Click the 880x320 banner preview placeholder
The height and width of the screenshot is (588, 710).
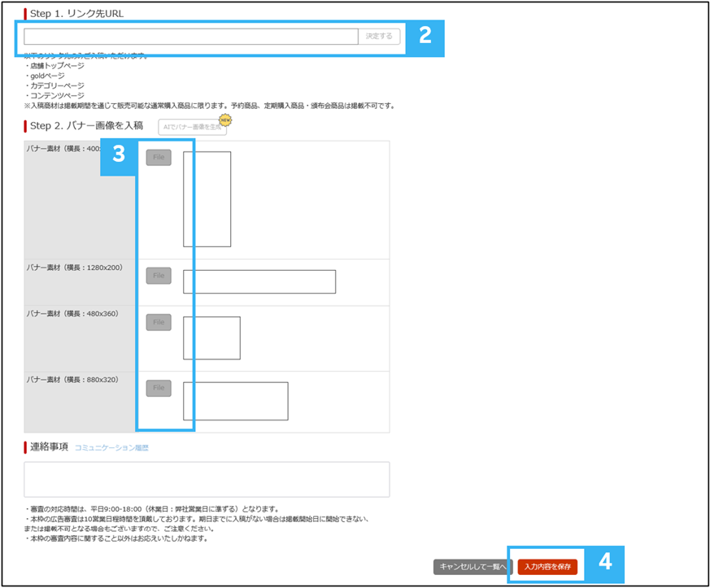(236, 401)
